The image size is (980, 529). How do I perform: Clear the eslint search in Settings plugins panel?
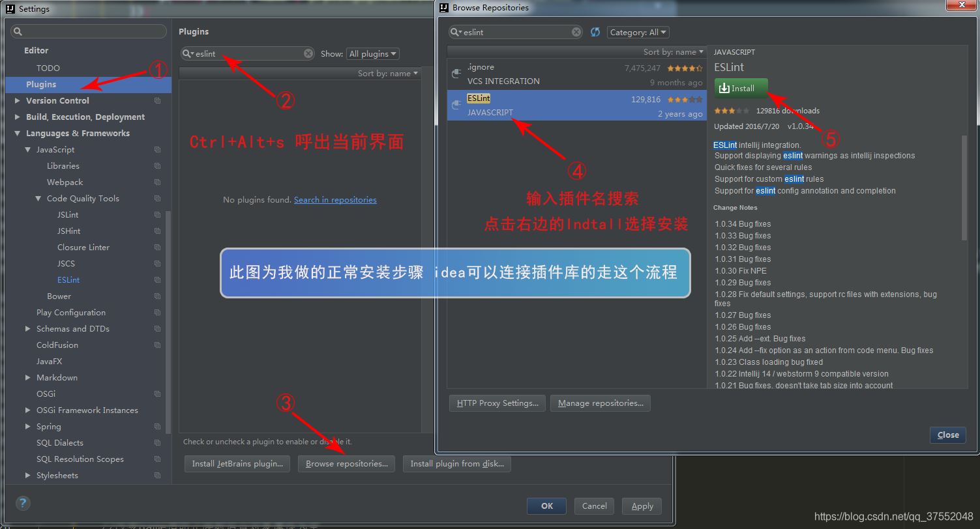click(x=308, y=53)
